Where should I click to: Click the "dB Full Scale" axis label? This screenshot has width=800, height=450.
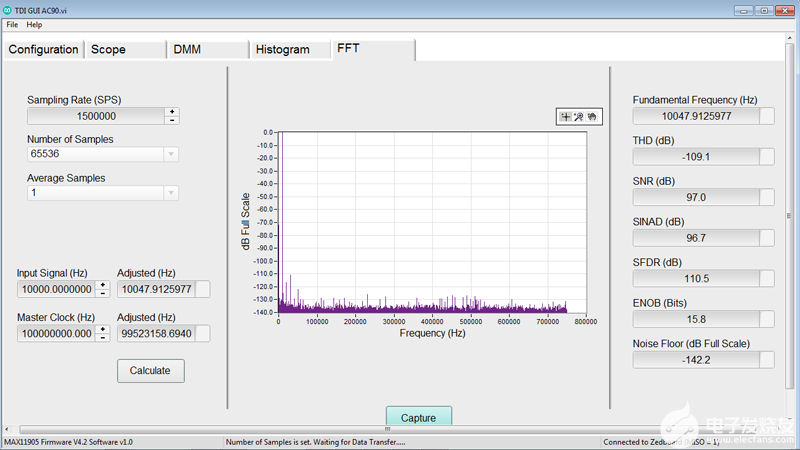click(x=245, y=221)
